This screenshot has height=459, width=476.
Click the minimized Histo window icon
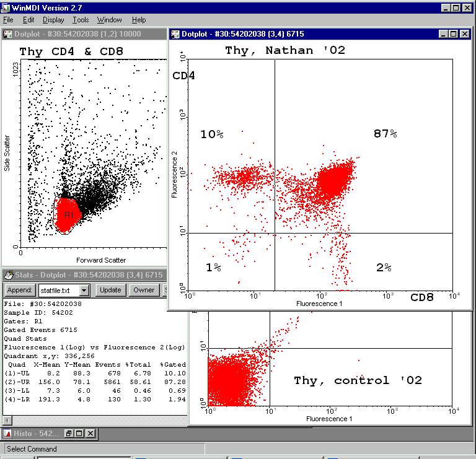[x=8, y=434]
